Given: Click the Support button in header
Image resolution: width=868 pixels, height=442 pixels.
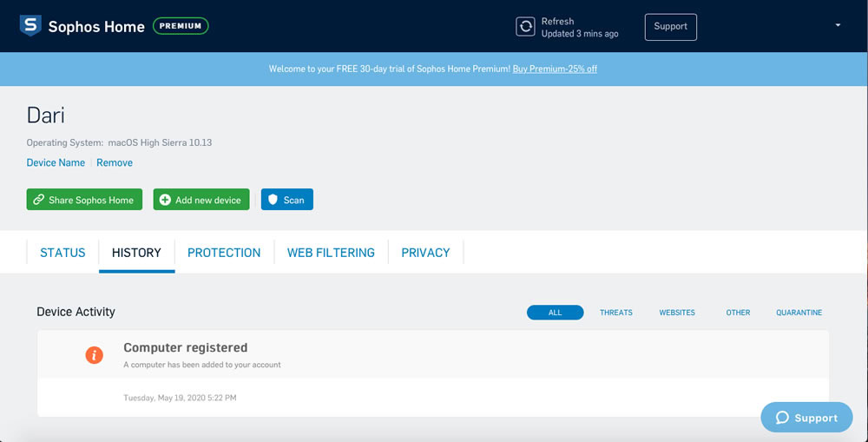Looking at the screenshot, I should point(670,27).
